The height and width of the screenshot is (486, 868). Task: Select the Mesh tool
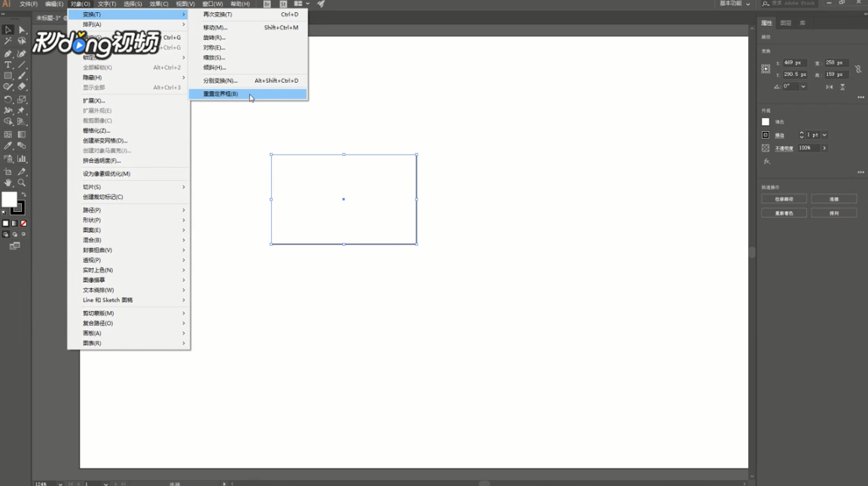(x=8, y=135)
